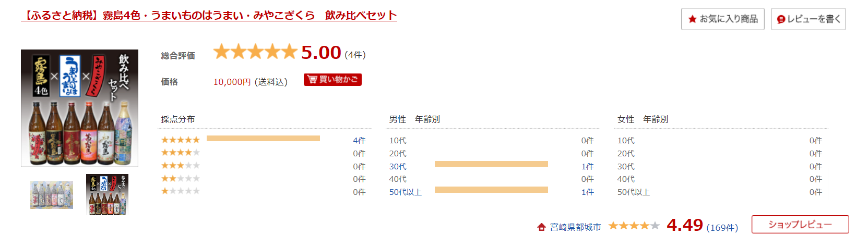Click the star icon on お気に入り商品 button
868x247 pixels.
[x=693, y=19]
